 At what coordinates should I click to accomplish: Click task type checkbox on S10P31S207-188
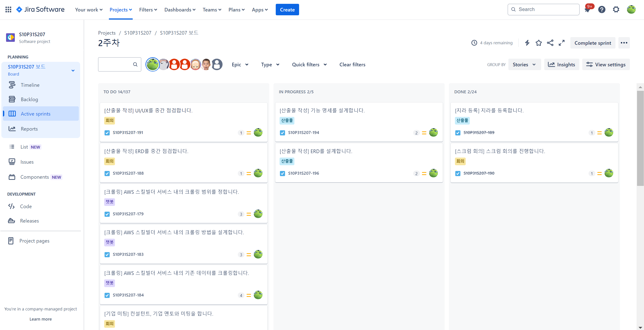click(107, 173)
